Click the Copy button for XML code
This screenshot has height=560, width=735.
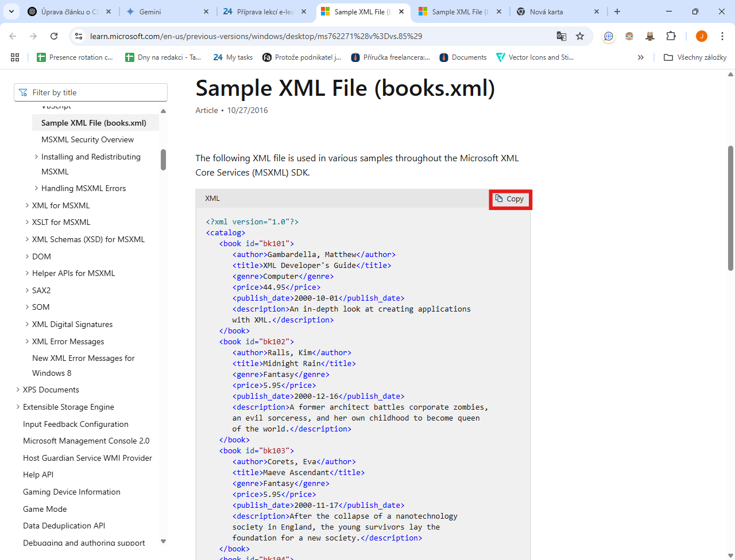click(510, 199)
